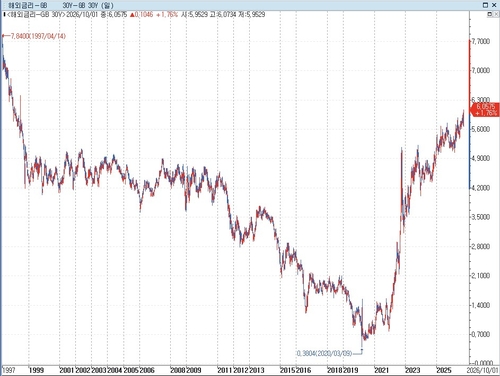500x376 pixels.
Task: Click the legend label <해외금리-GB 30Y>
Action: coord(36,14)
